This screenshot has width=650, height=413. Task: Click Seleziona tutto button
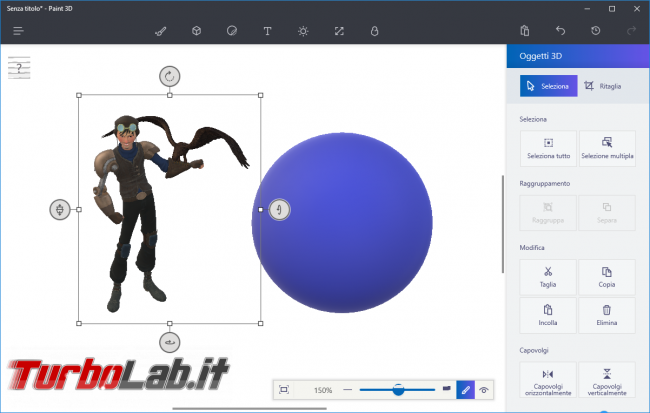tap(548, 148)
